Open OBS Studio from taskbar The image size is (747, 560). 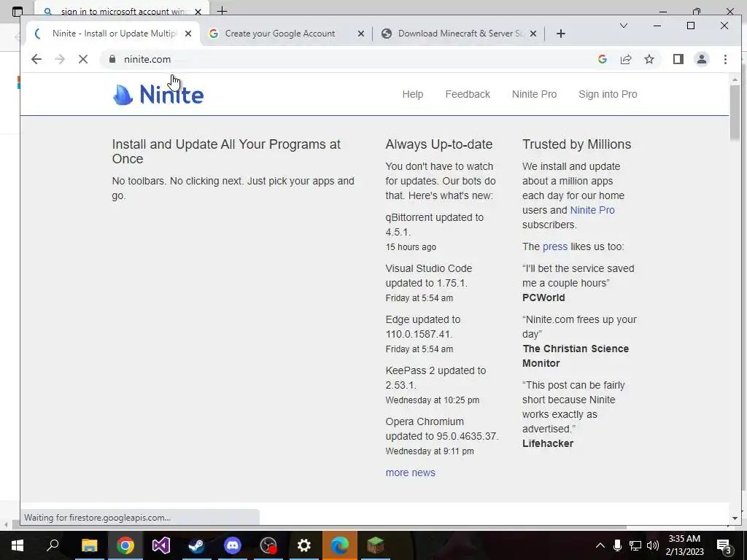coord(268,545)
